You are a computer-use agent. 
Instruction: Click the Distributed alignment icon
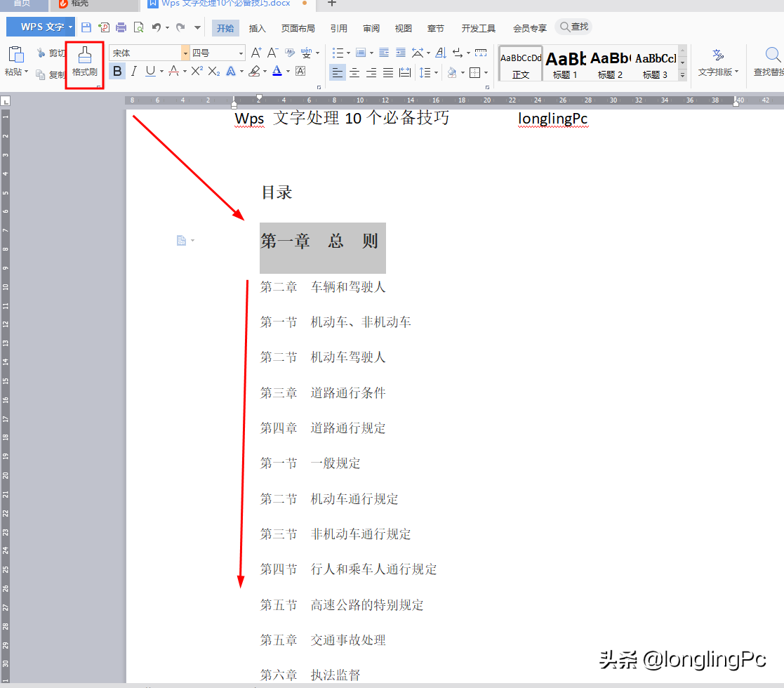(x=405, y=73)
